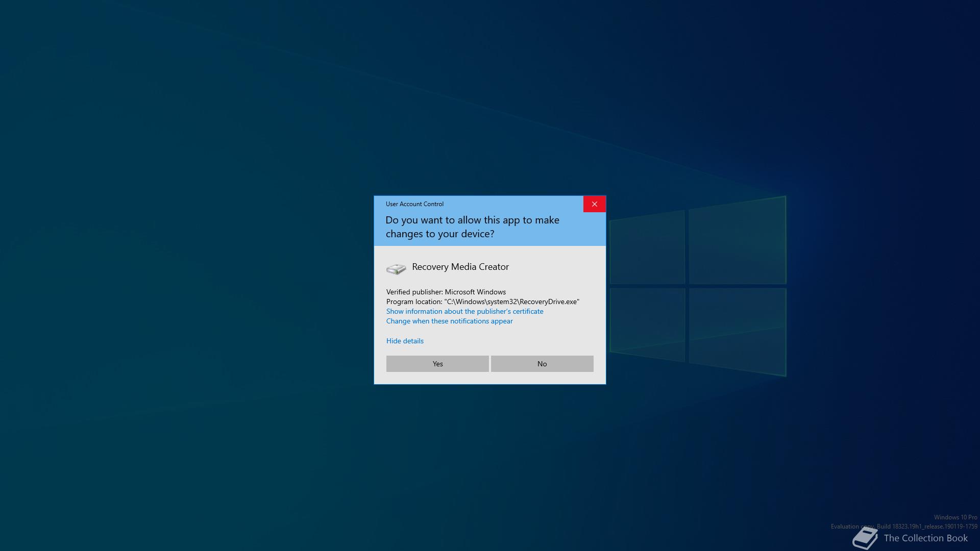Click the upper-left pane of Windows logo wallpaper
The width and height of the screenshot is (980, 551).
[647, 248]
